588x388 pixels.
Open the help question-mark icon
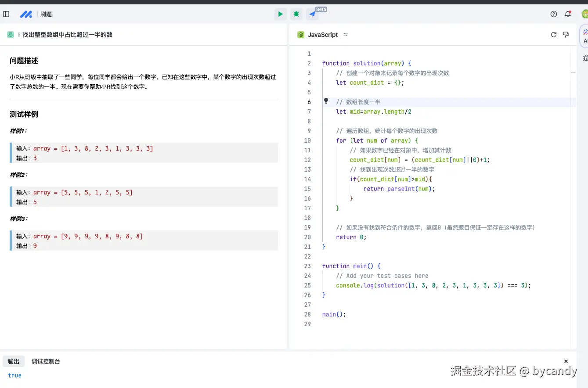(x=553, y=14)
